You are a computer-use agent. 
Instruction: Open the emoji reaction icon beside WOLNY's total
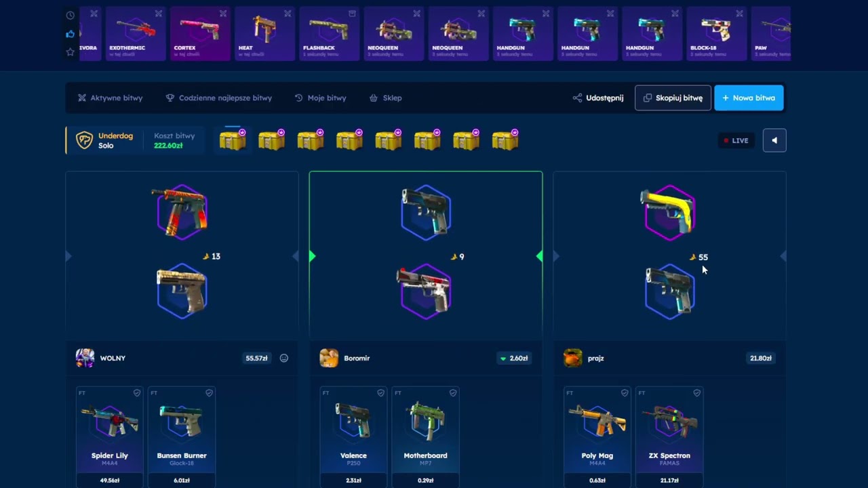coord(284,358)
